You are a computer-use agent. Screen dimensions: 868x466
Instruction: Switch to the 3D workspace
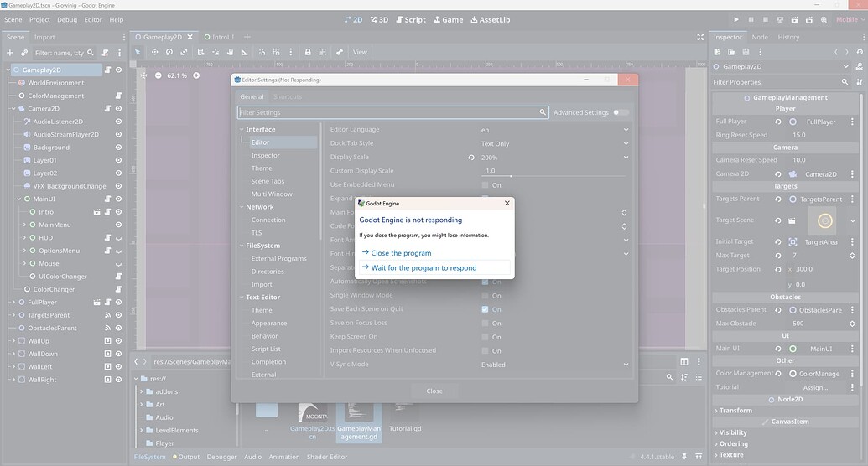(x=379, y=19)
